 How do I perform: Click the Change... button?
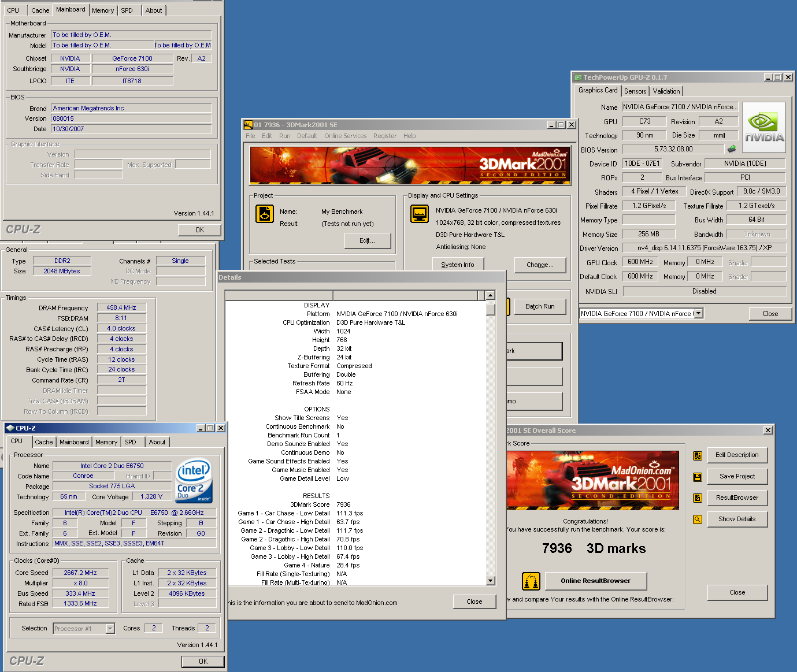coord(540,265)
